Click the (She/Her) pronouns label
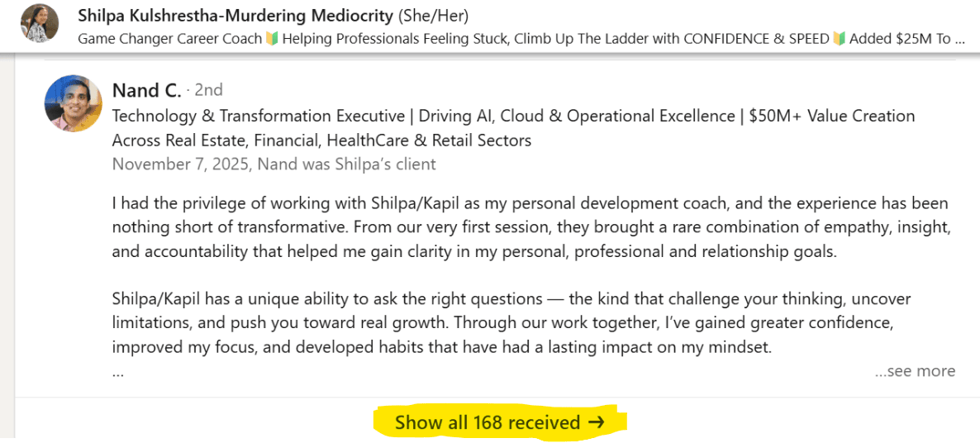Viewport: 980px width, 443px height. tap(433, 16)
